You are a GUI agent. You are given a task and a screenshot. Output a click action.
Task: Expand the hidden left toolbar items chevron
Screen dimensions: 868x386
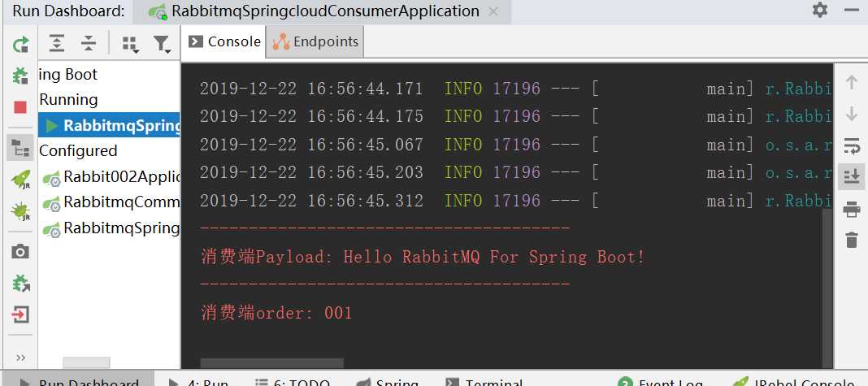point(20,358)
